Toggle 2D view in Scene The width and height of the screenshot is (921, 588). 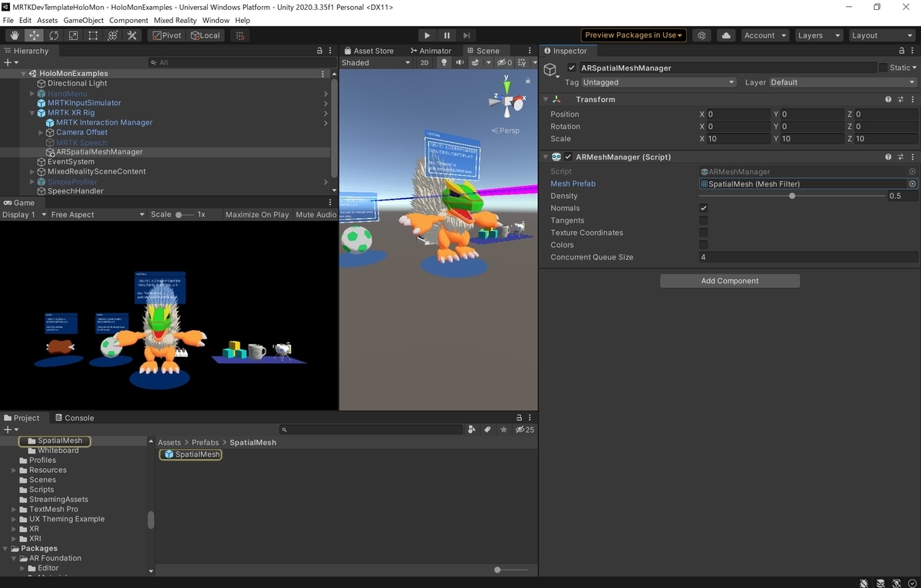(x=424, y=63)
